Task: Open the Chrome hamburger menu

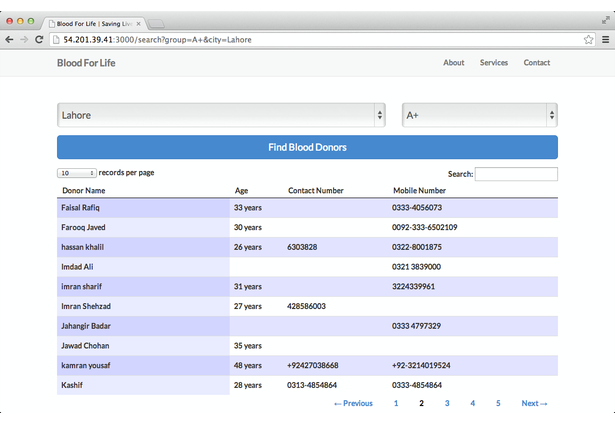Action: pyautogui.click(x=606, y=40)
